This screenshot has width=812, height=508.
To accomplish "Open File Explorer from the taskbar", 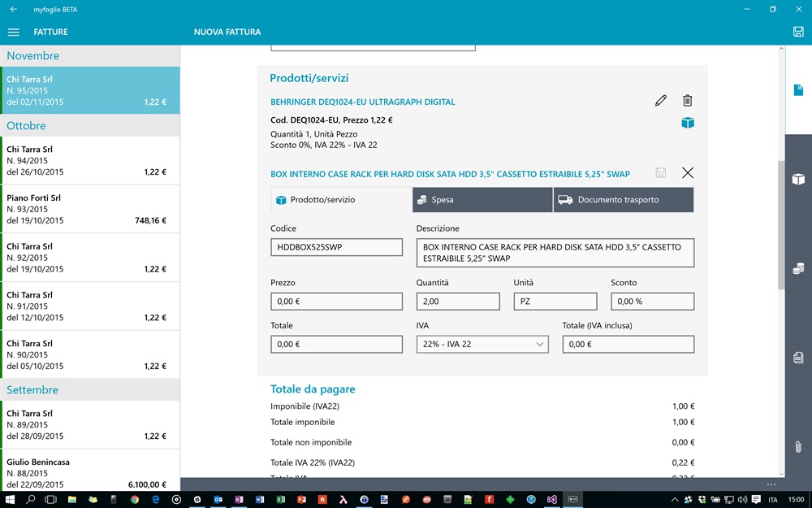I will point(72,500).
